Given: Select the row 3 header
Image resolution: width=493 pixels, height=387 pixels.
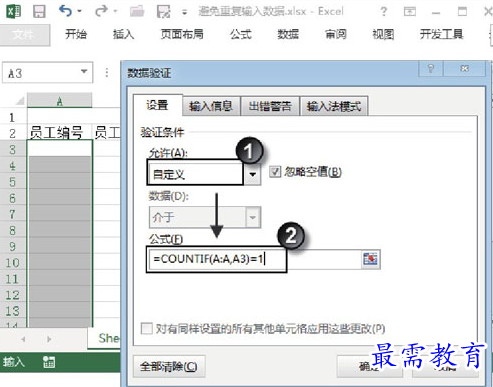Looking at the screenshot, I should (x=12, y=149).
